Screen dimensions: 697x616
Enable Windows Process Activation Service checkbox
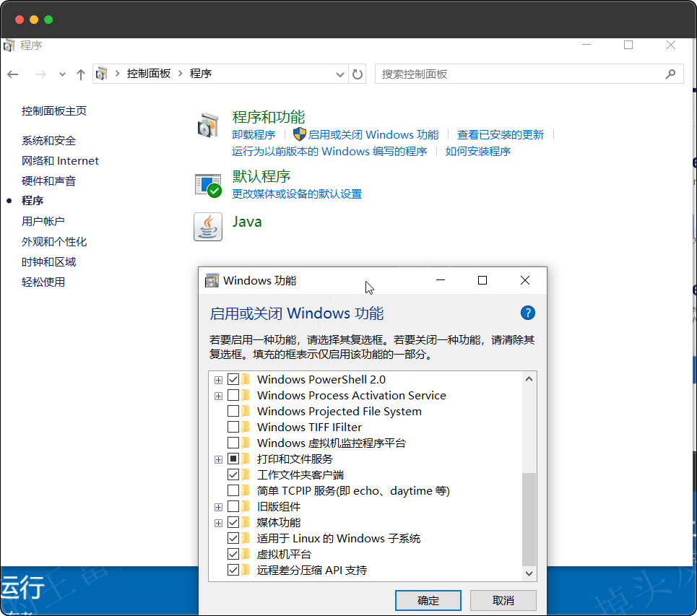pyautogui.click(x=233, y=395)
